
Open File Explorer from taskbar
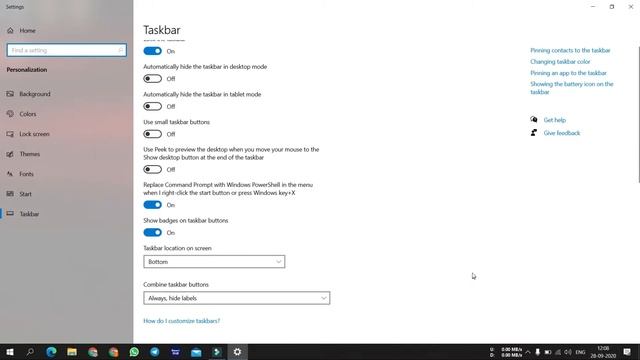72,352
